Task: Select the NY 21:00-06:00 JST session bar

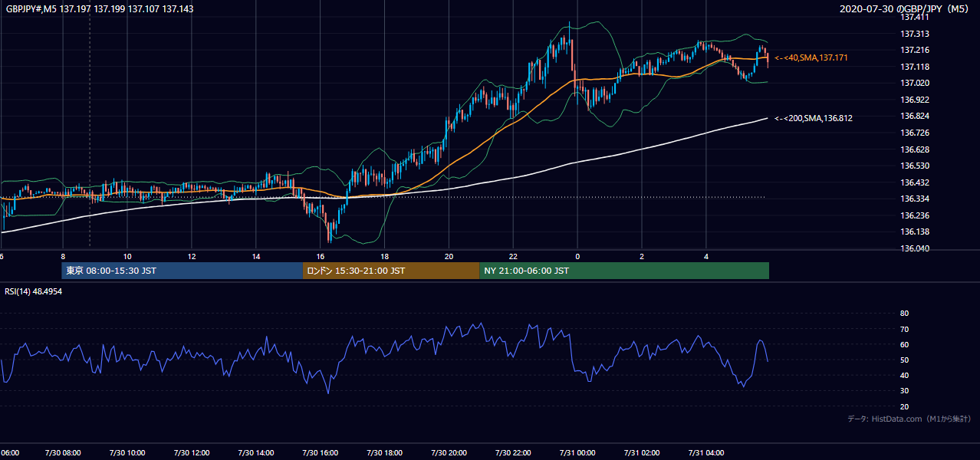Action: [x=624, y=271]
